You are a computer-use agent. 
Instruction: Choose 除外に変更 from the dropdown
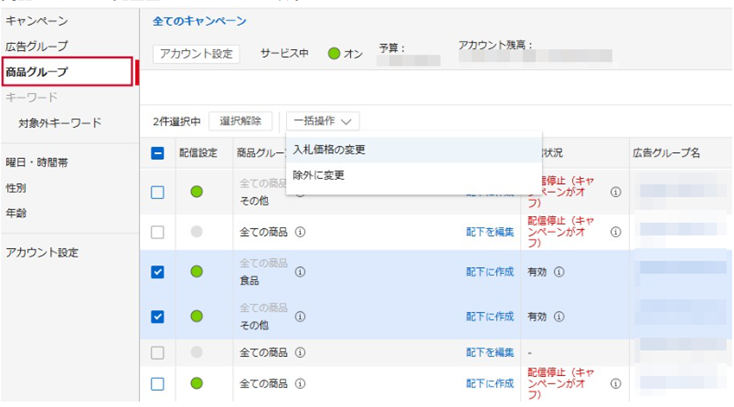(x=318, y=175)
